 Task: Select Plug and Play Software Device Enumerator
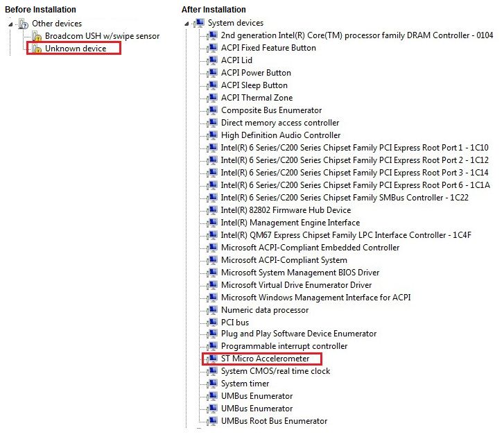(299, 334)
